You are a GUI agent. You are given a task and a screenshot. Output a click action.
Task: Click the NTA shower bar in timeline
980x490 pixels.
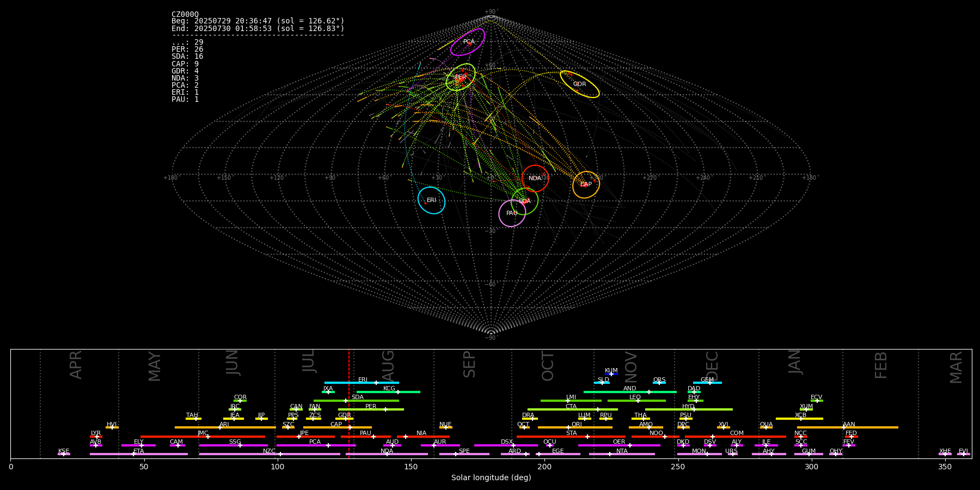(x=622, y=454)
